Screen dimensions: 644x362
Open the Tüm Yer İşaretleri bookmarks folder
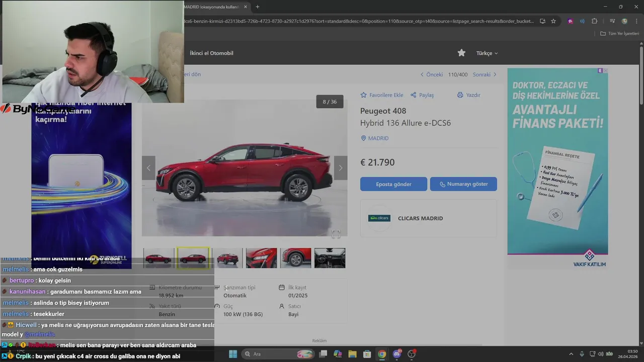(619, 34)
